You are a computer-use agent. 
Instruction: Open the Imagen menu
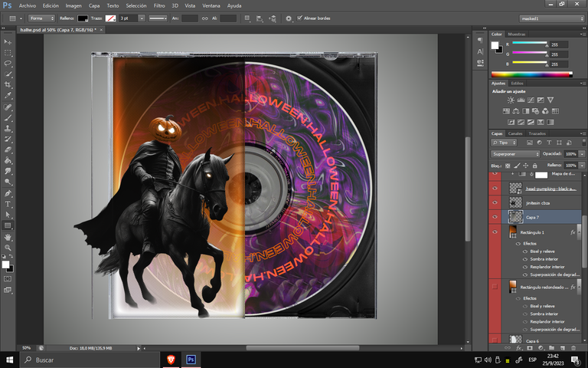click(73, 5)
